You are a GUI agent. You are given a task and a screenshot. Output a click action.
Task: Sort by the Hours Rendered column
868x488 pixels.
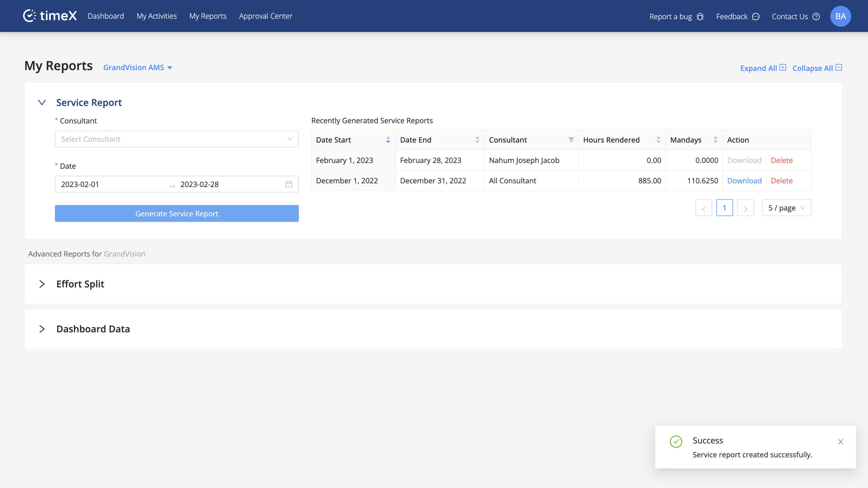658,139
